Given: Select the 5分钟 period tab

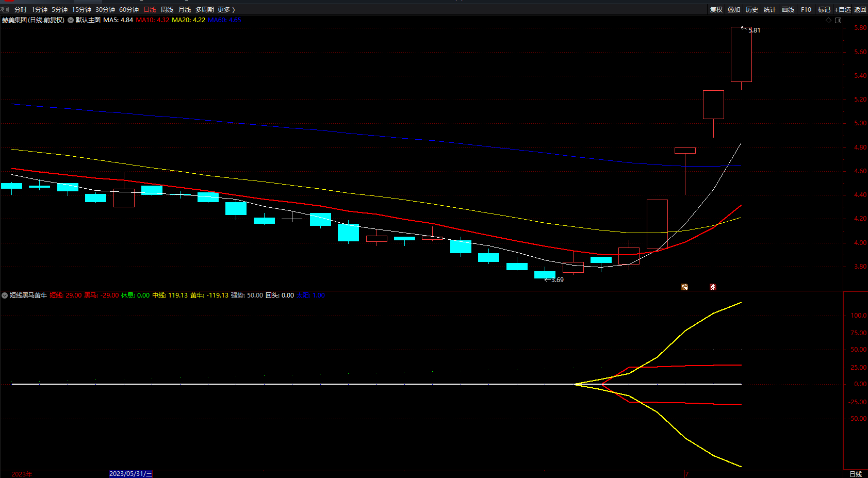Looking at the screenshot, I should 59,10.
